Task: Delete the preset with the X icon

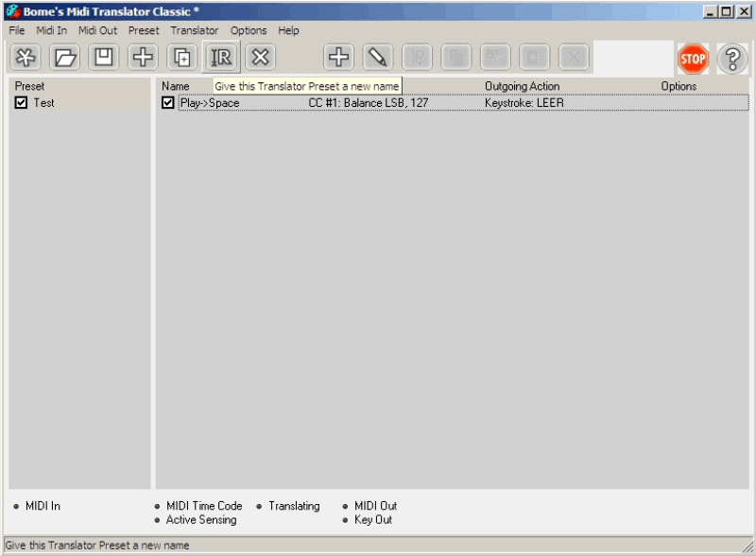Action: point(261,58)
